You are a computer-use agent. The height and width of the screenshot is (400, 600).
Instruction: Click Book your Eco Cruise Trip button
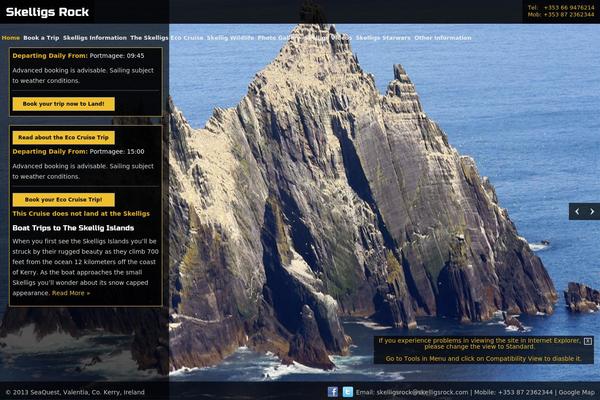click(x=64, y=199)
